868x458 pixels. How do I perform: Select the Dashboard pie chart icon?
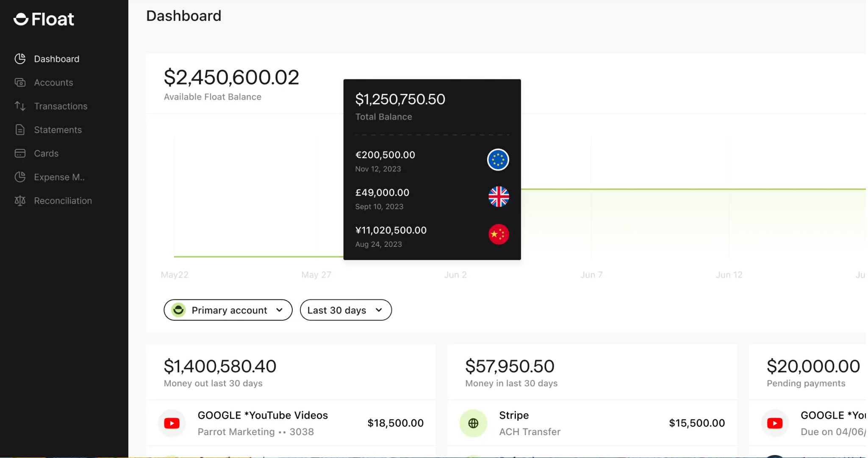click(x=20, y=59)
